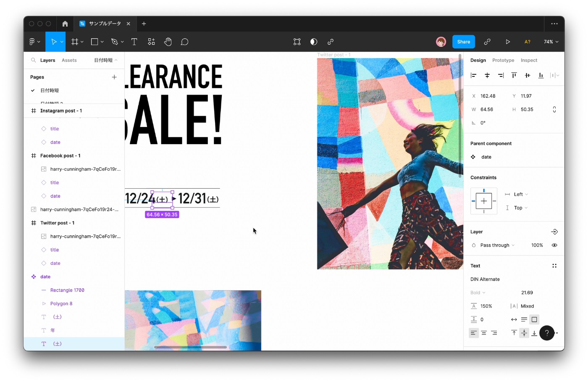
Task: Click the Dev mode link icon beside Share
Action: (487, 42)
